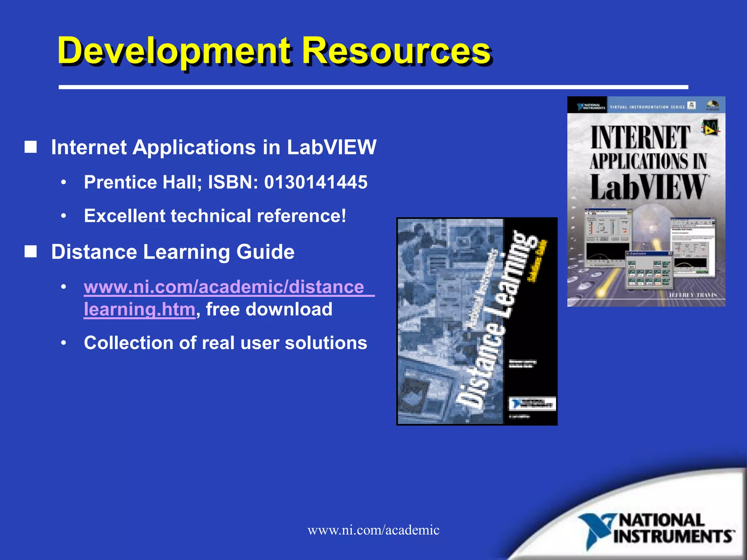Click the National Instruments logo atop the book cover
Screen dimensions: 747x560
pos(591,106)
